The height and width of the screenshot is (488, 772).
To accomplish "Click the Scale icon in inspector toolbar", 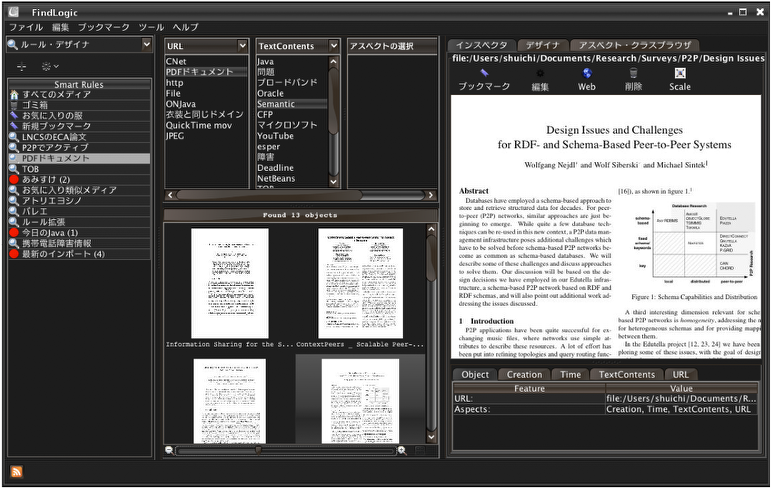I will [x=680, y=73].
